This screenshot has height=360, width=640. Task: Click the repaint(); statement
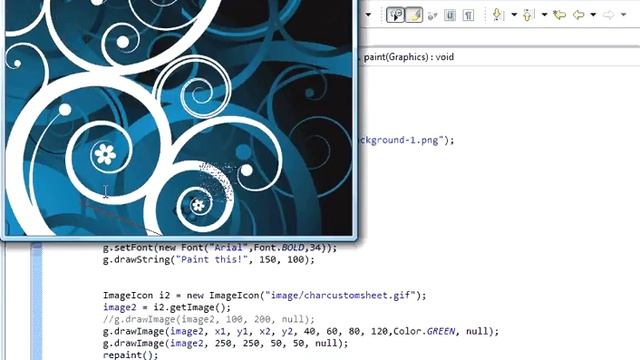[x=130, y=355]
